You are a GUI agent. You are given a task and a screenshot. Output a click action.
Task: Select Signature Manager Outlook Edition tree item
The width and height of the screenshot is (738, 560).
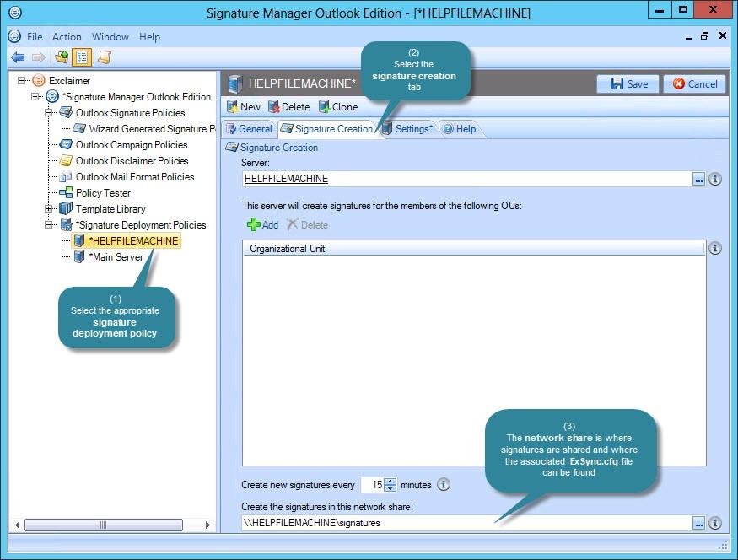point(137,96)
